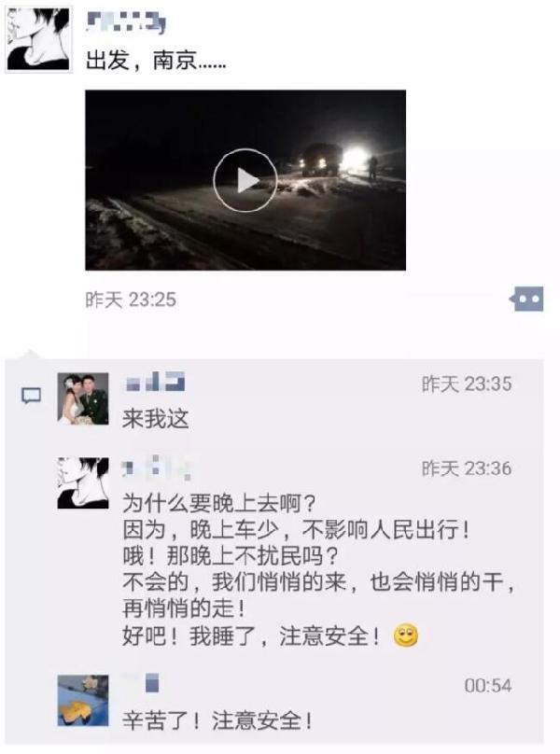Screen dimensions: 560x754
Task: Play the night road video
Action: 245,180
